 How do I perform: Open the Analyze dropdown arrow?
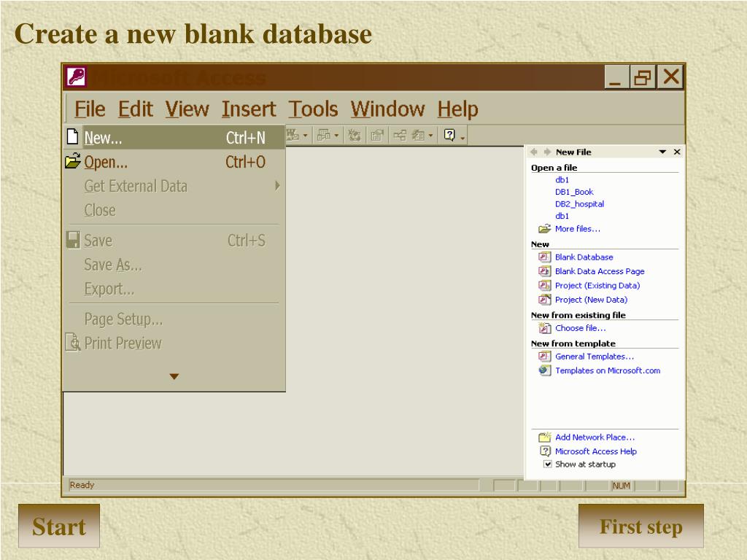click(336, 136)
